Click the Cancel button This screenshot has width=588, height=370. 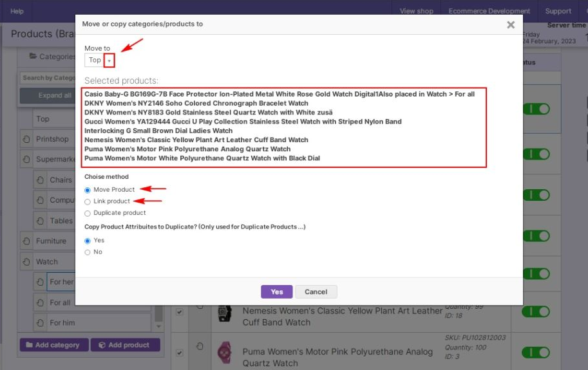point(316,291)
